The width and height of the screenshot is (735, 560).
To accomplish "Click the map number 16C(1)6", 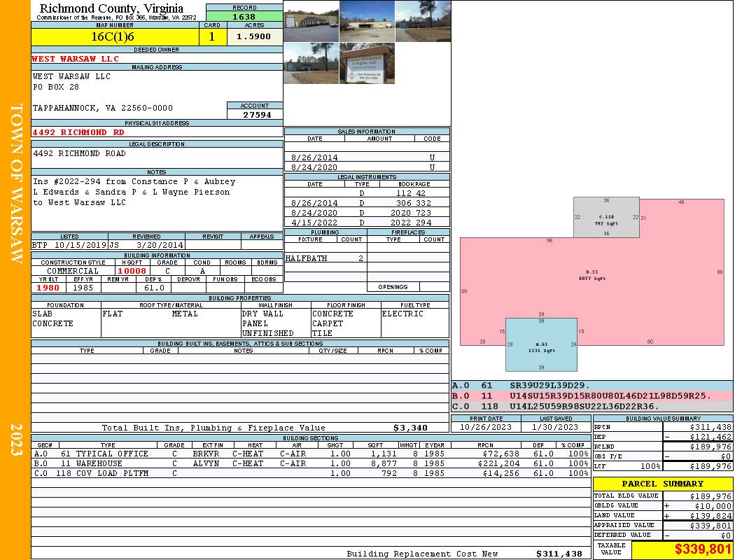I will pos(113,36).
